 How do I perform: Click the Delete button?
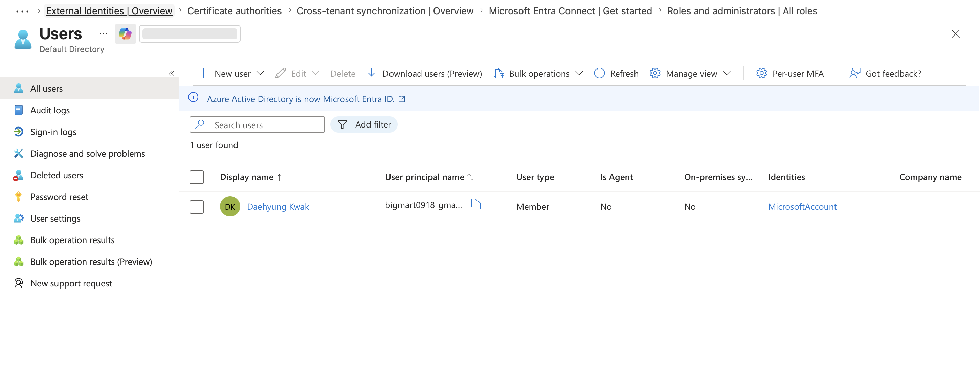343,74
